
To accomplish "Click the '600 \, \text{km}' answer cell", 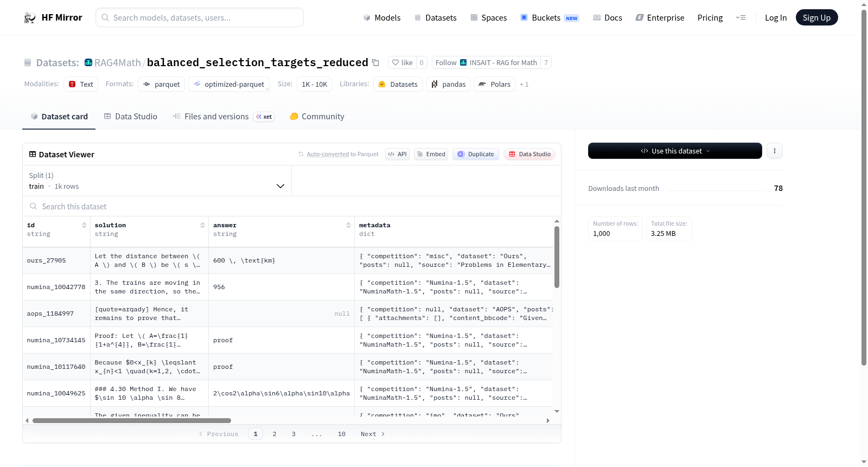I will 282,260.
